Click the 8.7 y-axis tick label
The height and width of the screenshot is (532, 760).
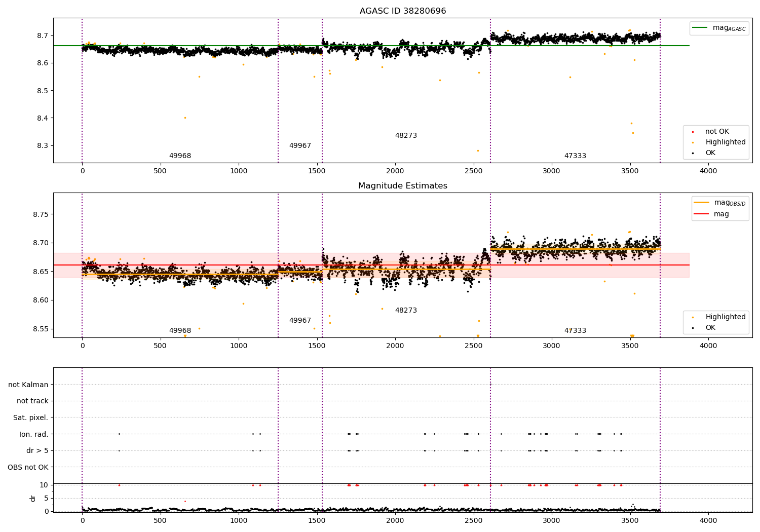pos(43,36)
